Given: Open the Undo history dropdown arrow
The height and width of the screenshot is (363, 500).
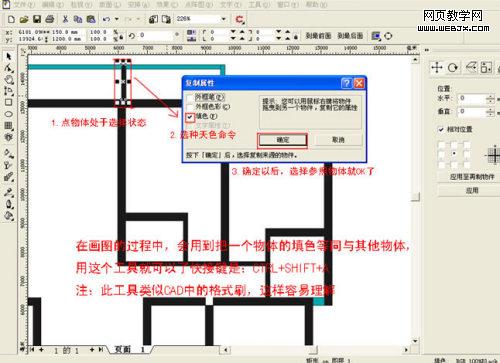Looking at the screenshot, I should (116, 19).
